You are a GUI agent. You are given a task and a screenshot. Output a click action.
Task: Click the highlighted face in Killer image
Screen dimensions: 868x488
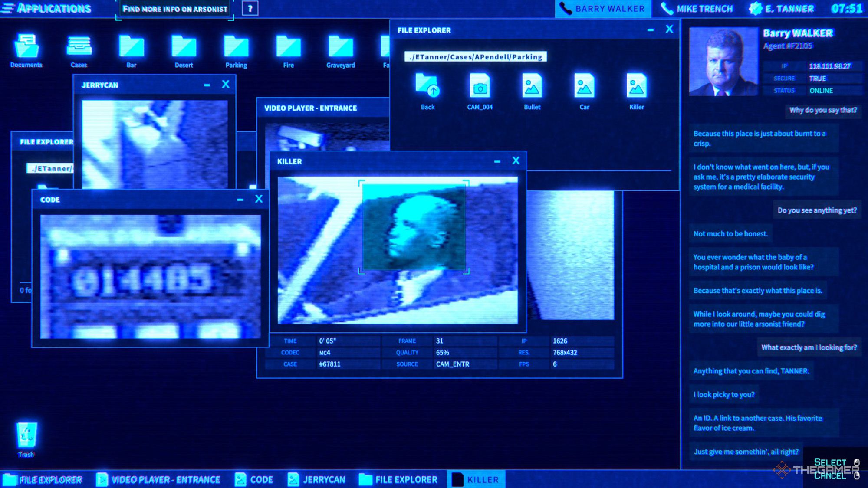click(x=414, y=227)
